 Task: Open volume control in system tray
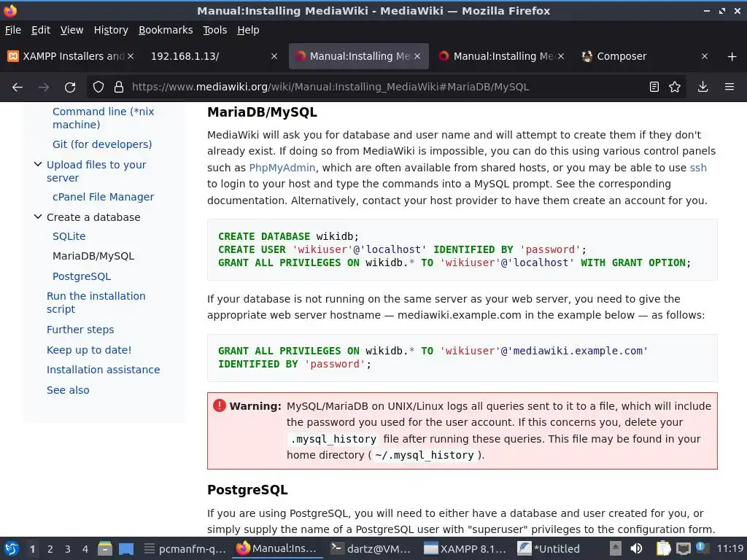(636, 548)
